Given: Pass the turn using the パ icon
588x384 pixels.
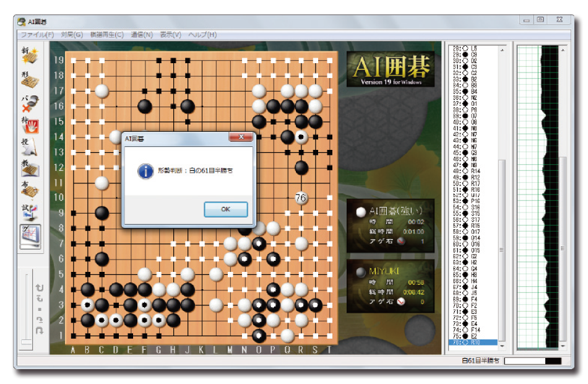Looking at the screenshot, I should coord(30,103).
